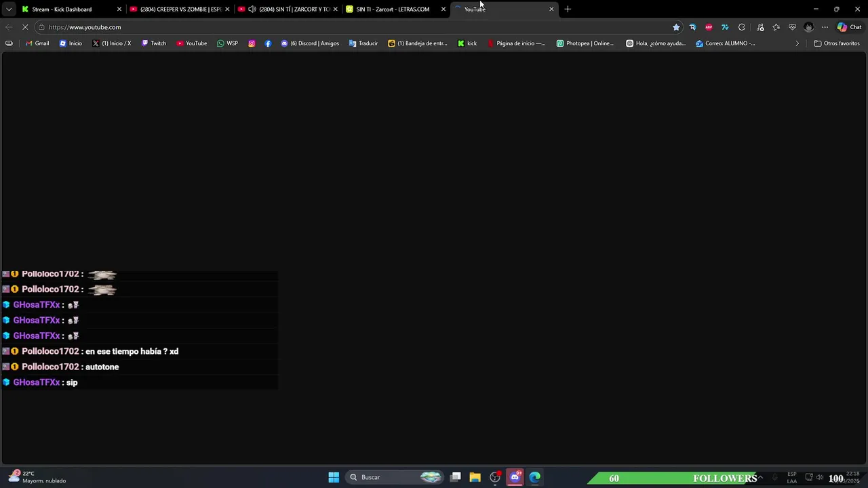Open a new browser tab
Viewport: 868px width, 488px height.
pos(568,9)
